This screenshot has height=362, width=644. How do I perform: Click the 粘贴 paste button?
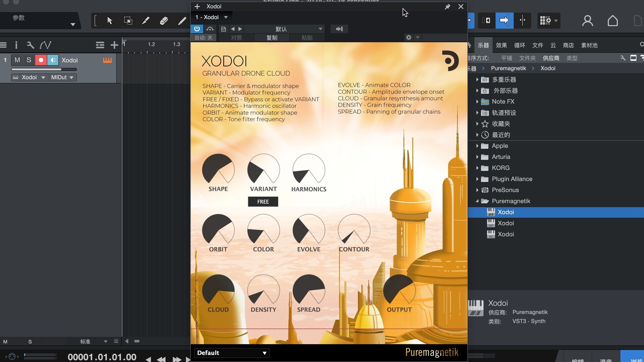307,38
